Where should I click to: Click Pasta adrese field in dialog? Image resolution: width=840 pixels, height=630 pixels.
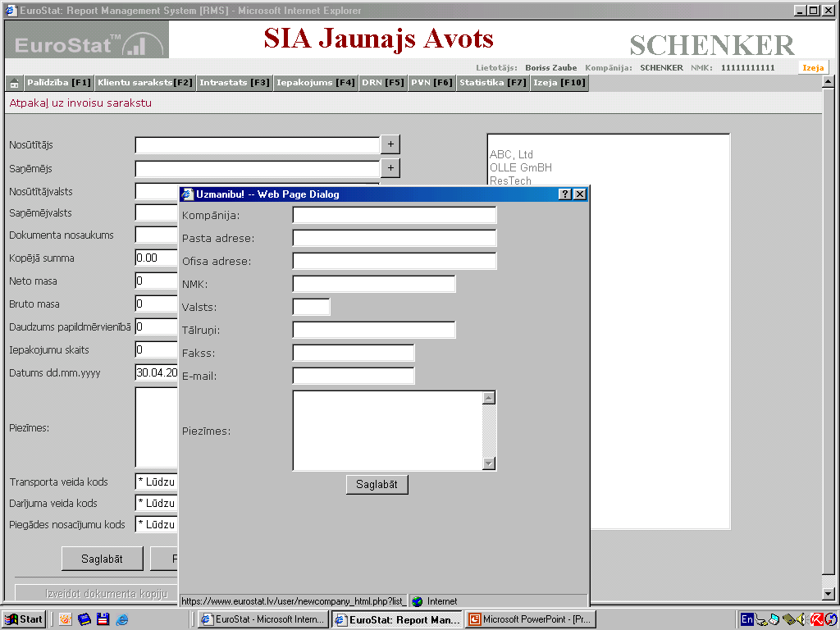click(395, 239)
